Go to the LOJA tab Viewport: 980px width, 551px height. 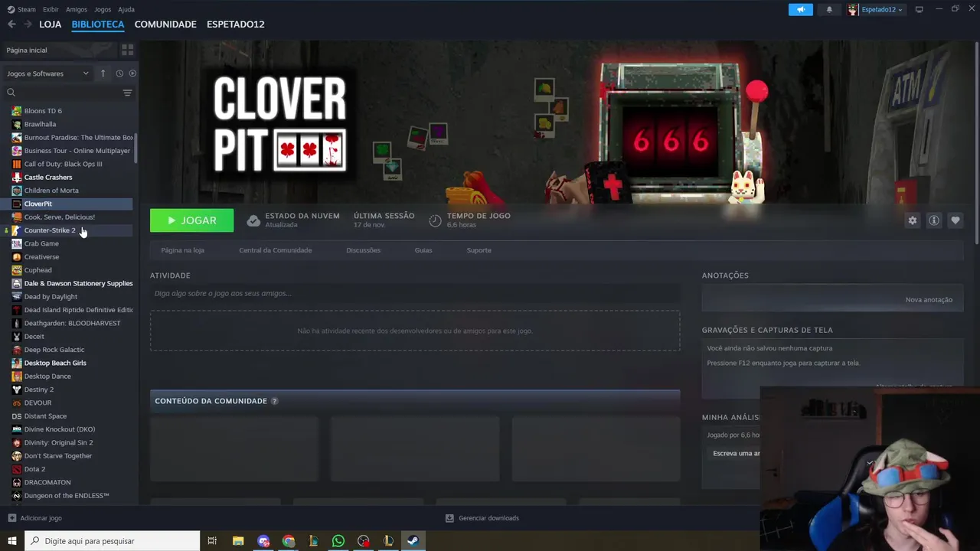tap(50, 24)
